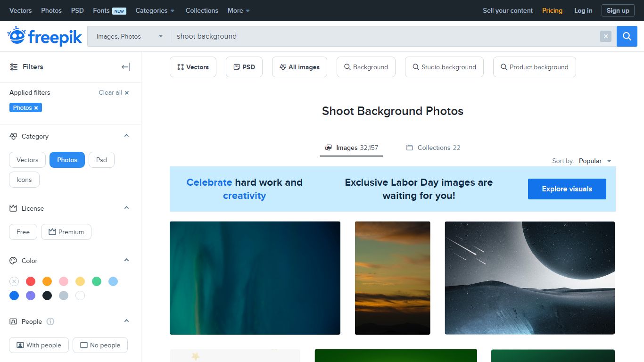Select the Psd category filter
The width and height of the screenshot is (644, 362).
[x=101, y=160]
